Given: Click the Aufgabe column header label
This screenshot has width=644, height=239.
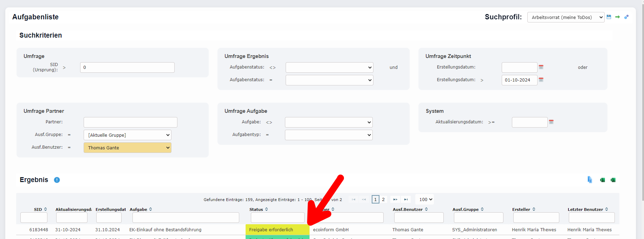Looking at the screenshot, I should (x=138, y=209).
